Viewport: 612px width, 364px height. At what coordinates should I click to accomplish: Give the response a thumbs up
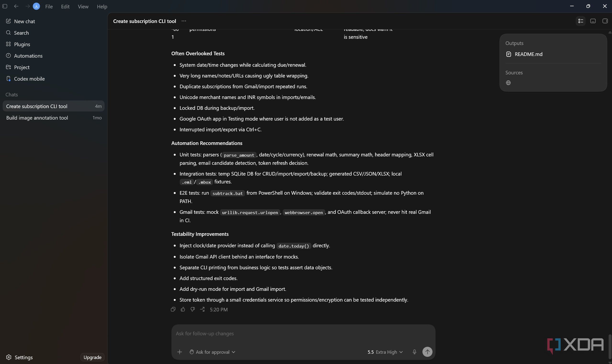183,309
